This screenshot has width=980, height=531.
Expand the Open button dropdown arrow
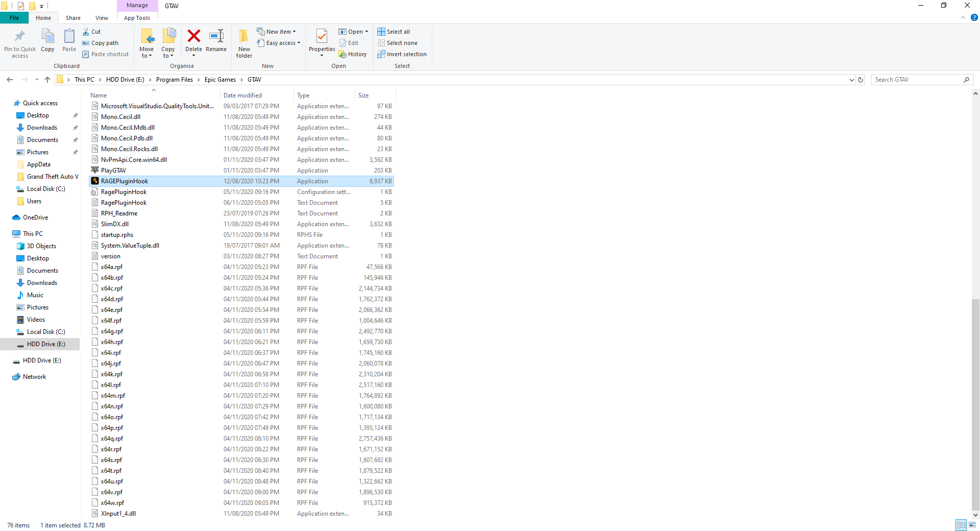point(366,32)
